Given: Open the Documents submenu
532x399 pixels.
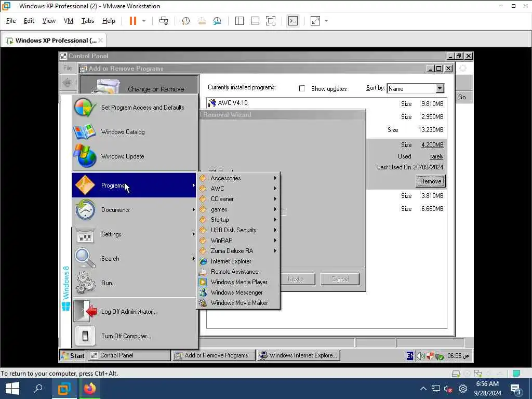Looking at the screenshot, I should (134, 210).
